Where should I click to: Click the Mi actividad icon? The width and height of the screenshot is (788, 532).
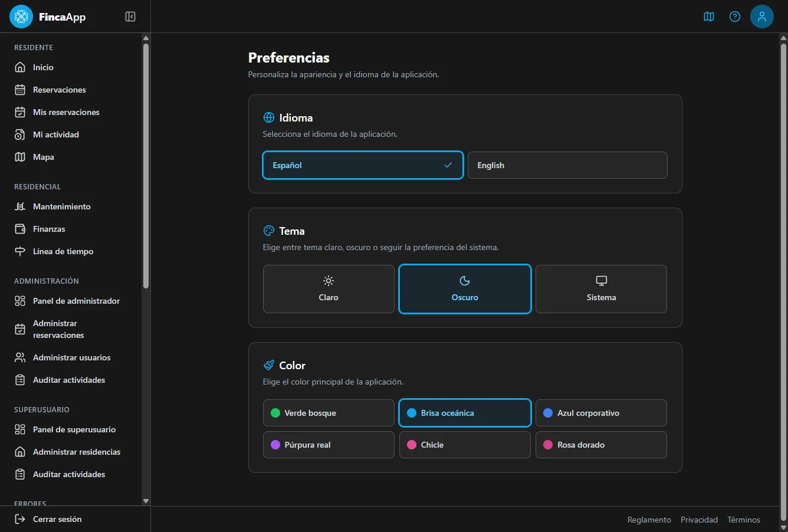20,134
